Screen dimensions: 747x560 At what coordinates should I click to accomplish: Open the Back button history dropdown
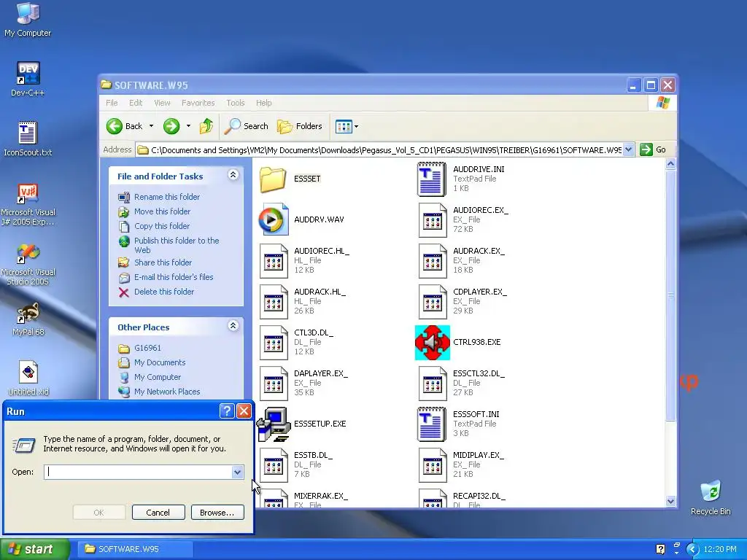tap(152, 126)
